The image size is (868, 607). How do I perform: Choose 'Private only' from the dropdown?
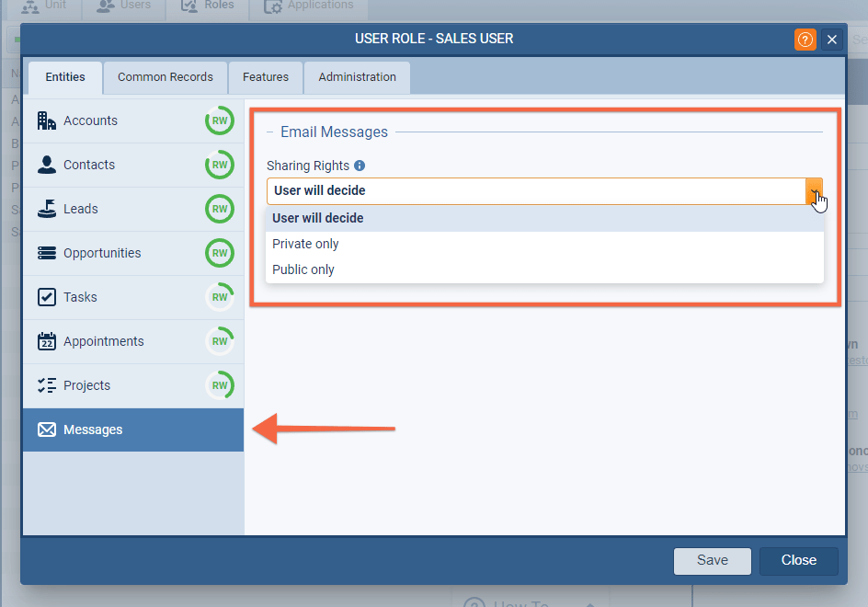[305, 244]
